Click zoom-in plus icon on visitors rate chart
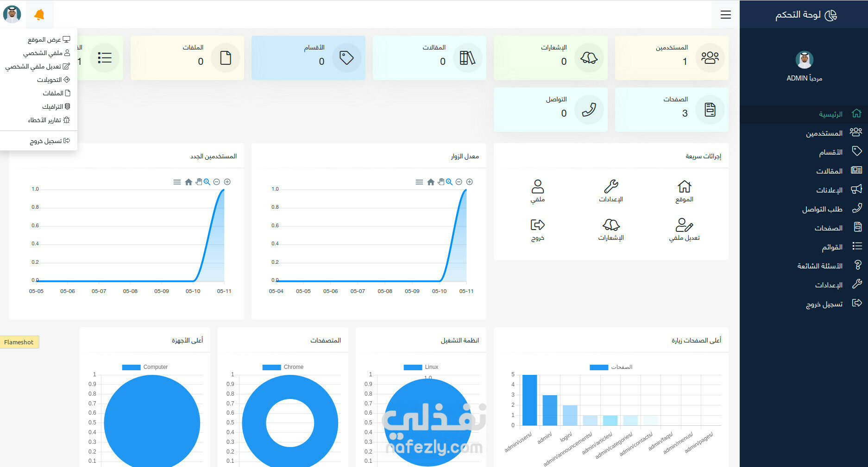This screenshot has height=467, width=868. (469, 182)
